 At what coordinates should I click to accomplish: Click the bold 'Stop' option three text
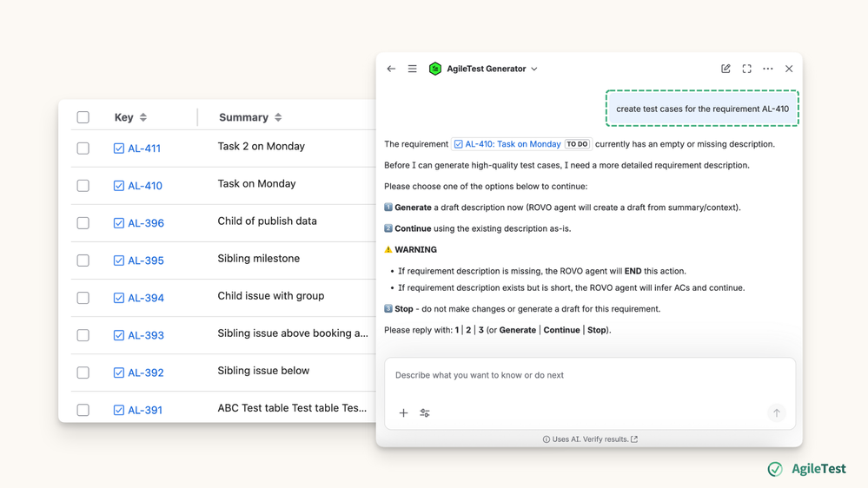coord(404,309)
